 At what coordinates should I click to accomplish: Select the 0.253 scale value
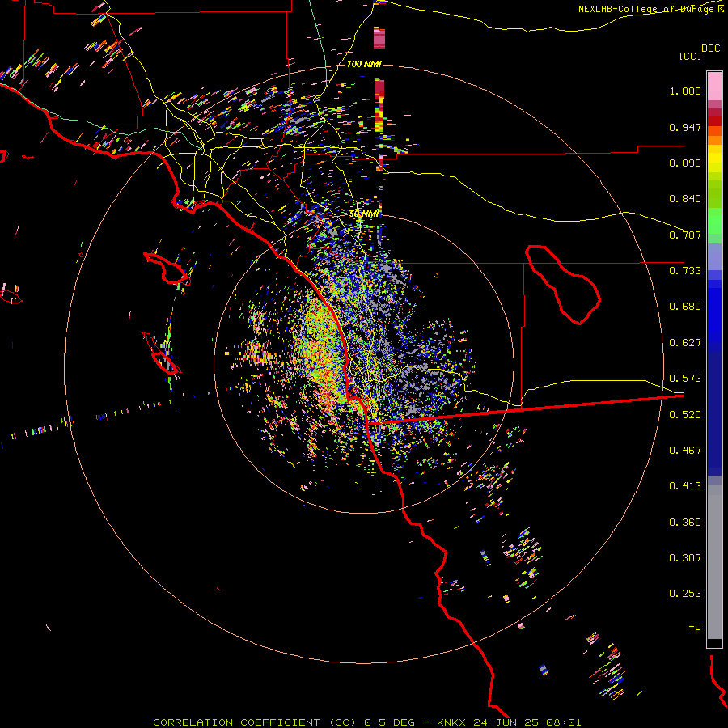[x=685, y=594]
